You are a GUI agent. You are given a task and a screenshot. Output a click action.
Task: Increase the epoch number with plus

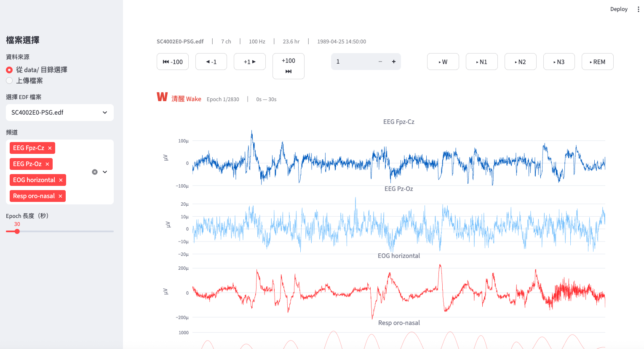tap(394, 62)
